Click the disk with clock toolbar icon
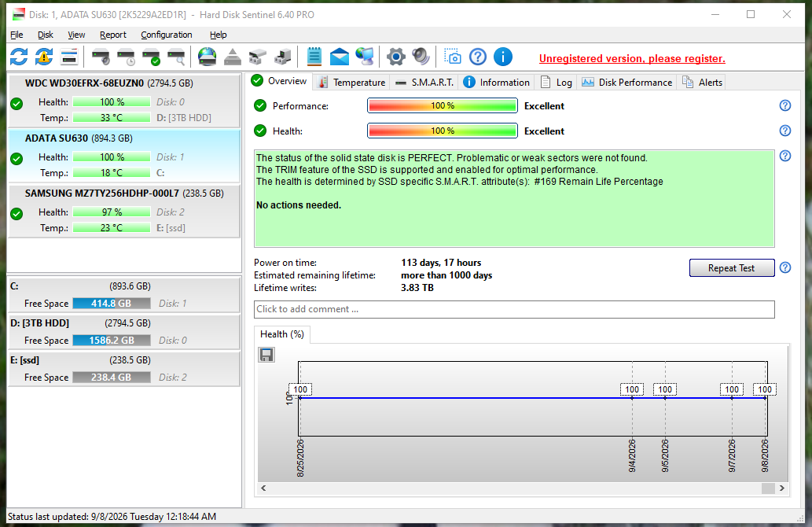 [x=126, y=57]
